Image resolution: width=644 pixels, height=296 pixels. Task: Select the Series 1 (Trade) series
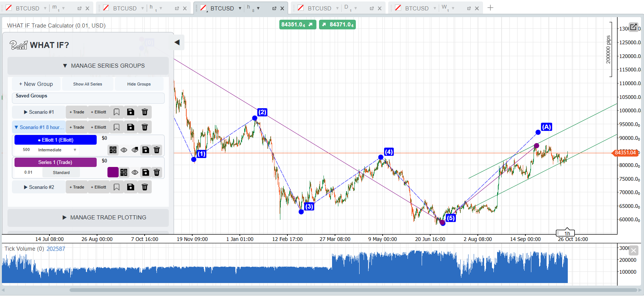pos(55,162)
